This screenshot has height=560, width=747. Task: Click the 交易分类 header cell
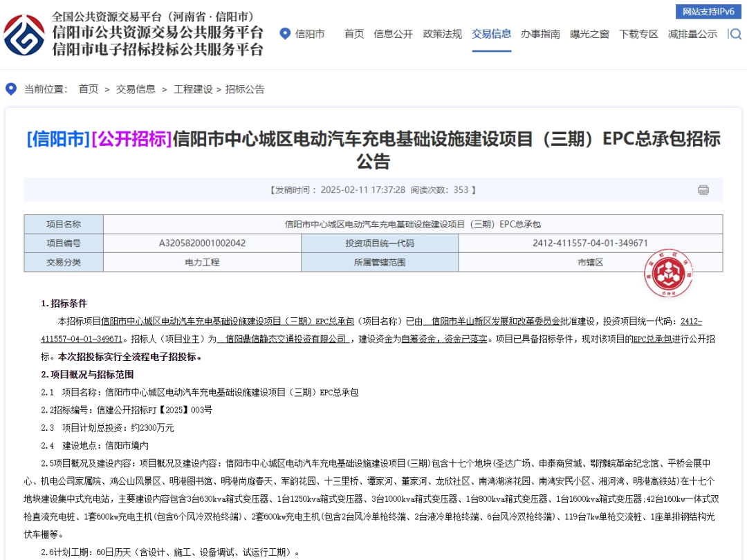click(x=64, y=263)
